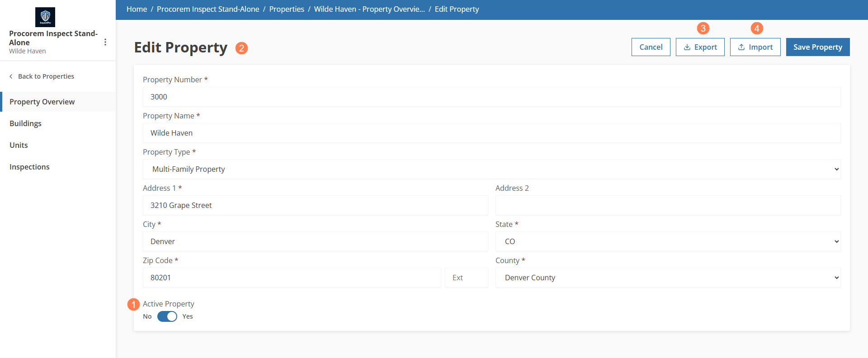868x358 pixels.
Task: Open Procorem Inspect Stand-Alone breadcrumb link
Action: coord(208,9)
